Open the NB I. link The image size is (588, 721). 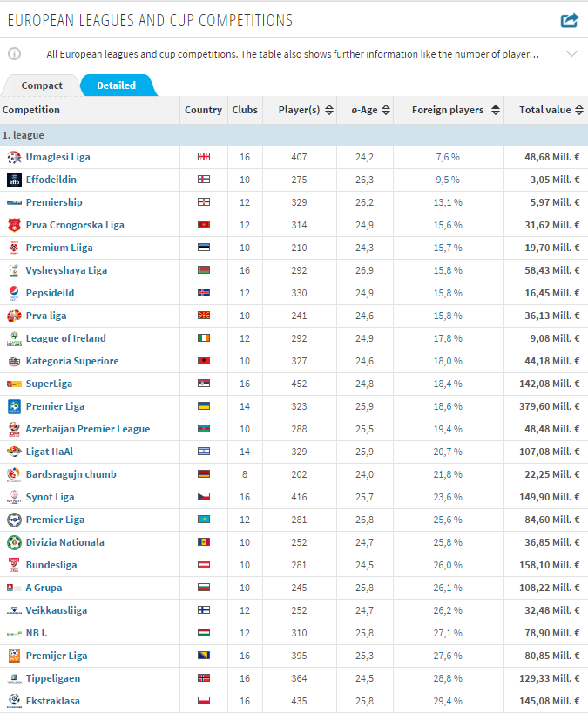click(37, 633)
